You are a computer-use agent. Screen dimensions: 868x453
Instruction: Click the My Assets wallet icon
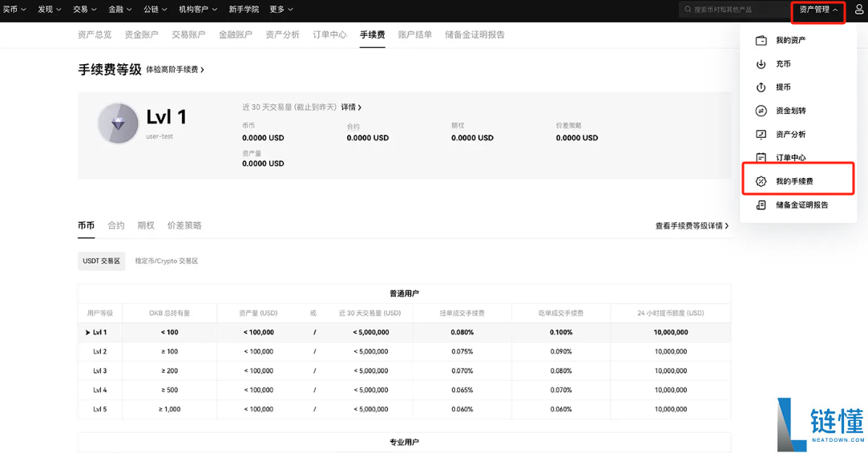point(761,40)
